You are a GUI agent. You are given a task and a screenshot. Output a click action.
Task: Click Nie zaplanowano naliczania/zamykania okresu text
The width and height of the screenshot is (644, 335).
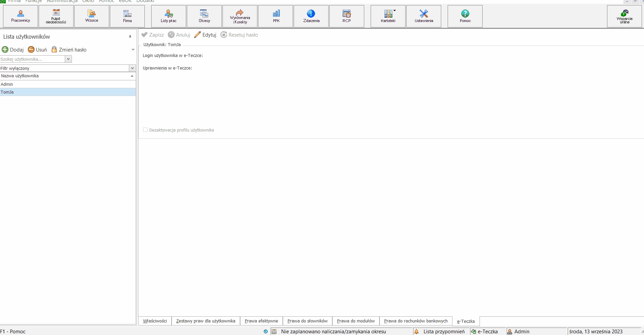333,332
